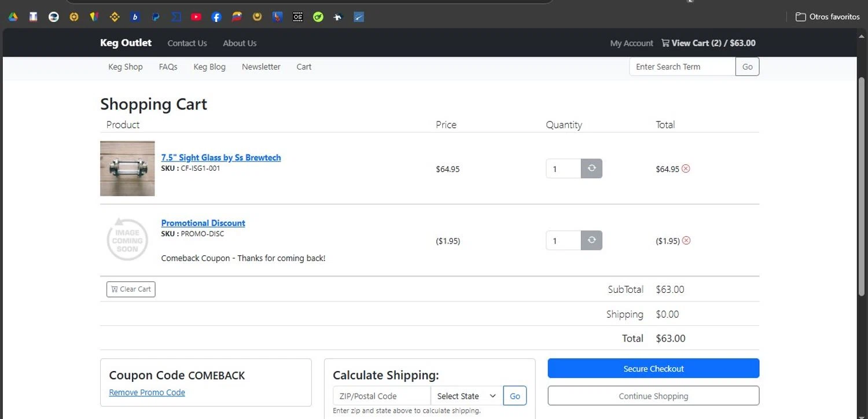This screenshot has width=868, height=419.
Task: Open the Otros favoritos bookmarks folder
Action: tap(827, 17)
